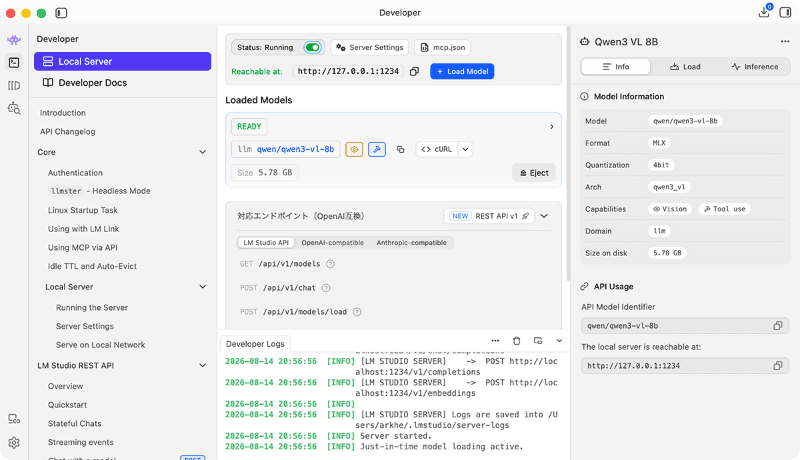This screenshot has width=800, height=460.
Task: Open the llmster Headless Mode page
Action: pos(100,191)
